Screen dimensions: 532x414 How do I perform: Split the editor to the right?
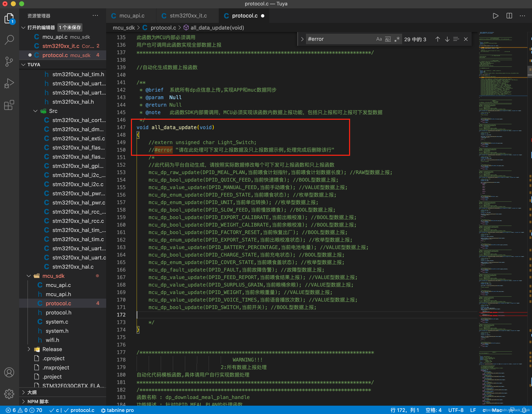pos(509,16)
